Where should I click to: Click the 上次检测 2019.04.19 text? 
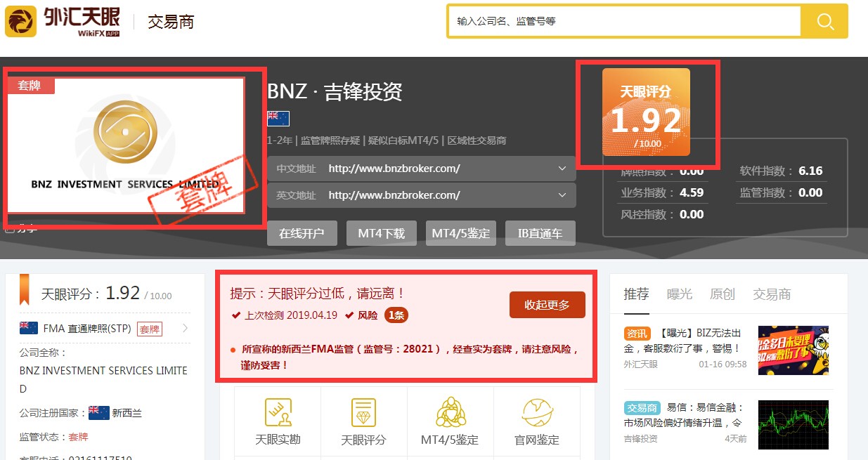(291, 315)
